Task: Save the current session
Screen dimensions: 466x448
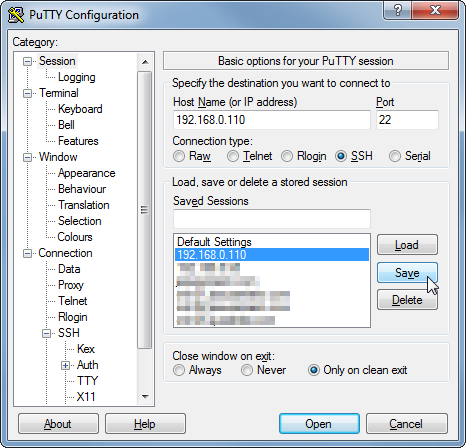Action: coord(407,273)
